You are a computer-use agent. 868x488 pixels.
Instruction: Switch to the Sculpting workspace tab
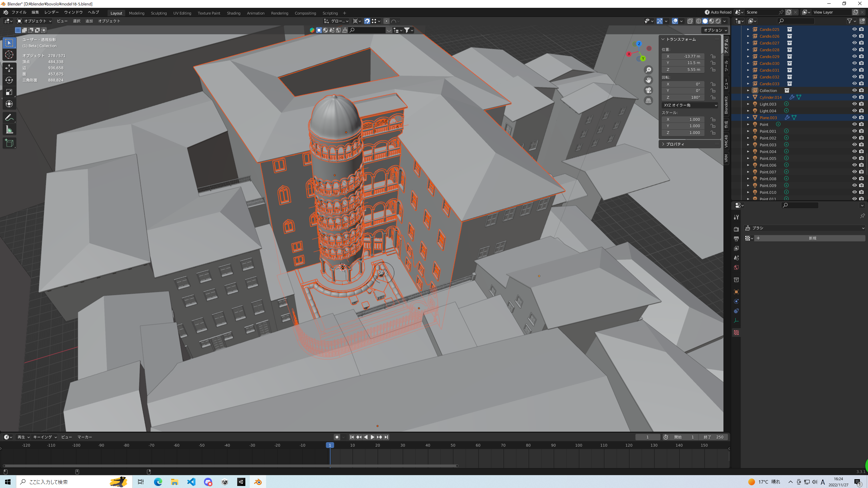click(x=158, y=13)
